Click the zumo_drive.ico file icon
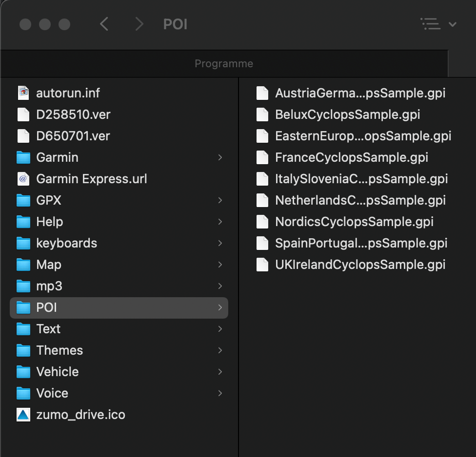Image resolution: width=476 pixels, height=457 pixels. click(23, 415)
